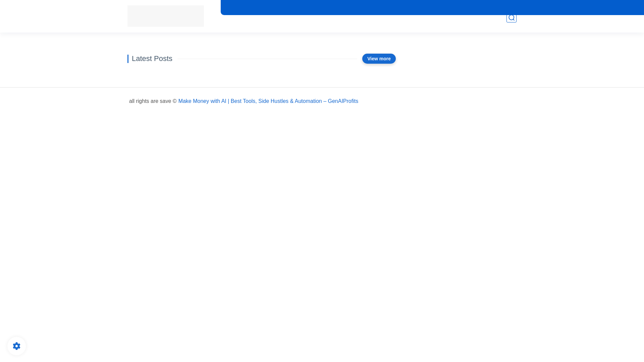Open the settings gear button
The height and width of the screenshot is (362, 644).
coord(16,346)
